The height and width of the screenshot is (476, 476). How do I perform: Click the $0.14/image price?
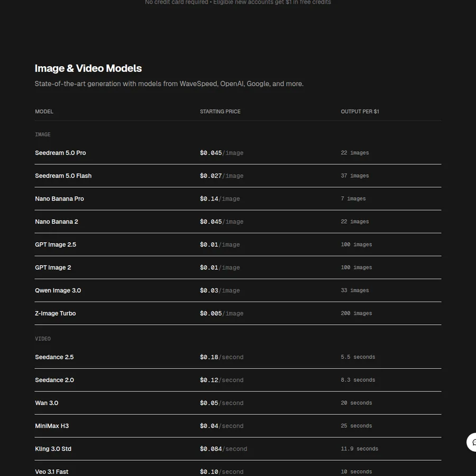pyautogui.click(x=220, y=198)
